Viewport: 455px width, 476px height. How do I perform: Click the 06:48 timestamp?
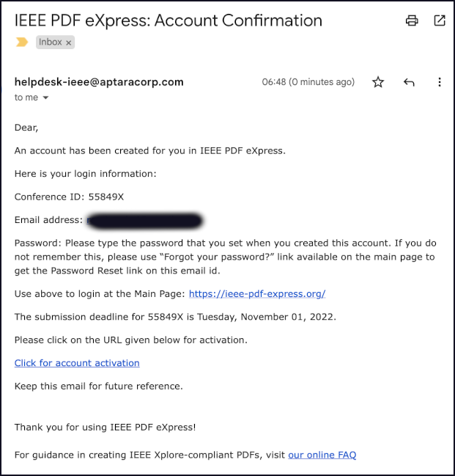point(308,82)
